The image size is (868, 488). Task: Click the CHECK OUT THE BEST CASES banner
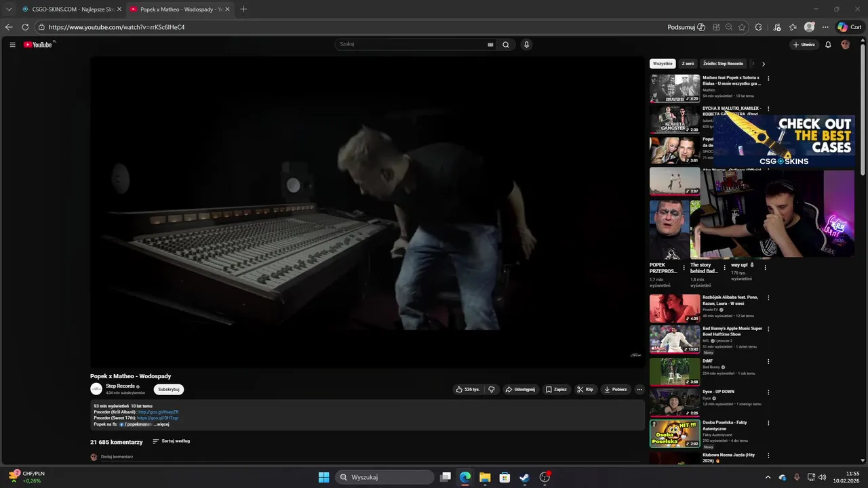pos(784,141)
